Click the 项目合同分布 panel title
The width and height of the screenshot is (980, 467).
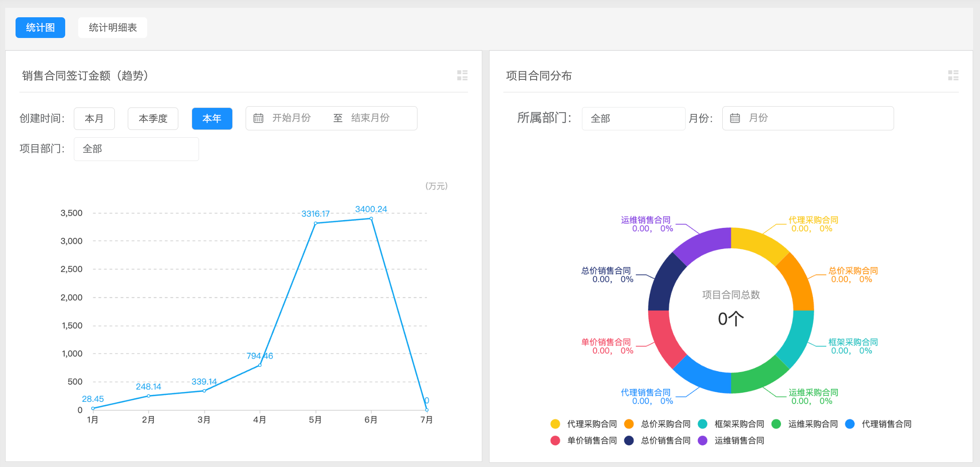(539, 76)
